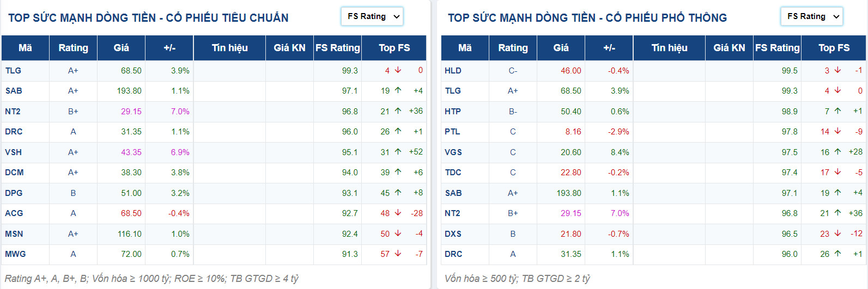
Task: Click the down arrow in PTL row
Action: 837,131
